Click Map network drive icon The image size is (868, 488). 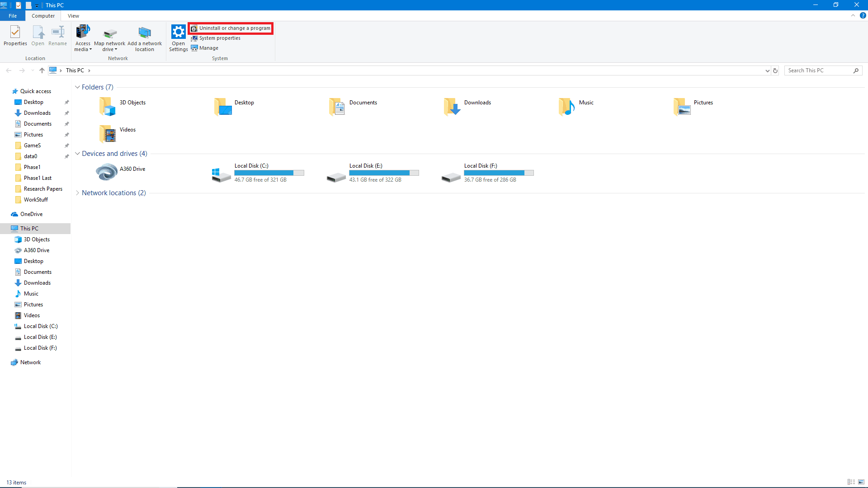pos(109,38)
